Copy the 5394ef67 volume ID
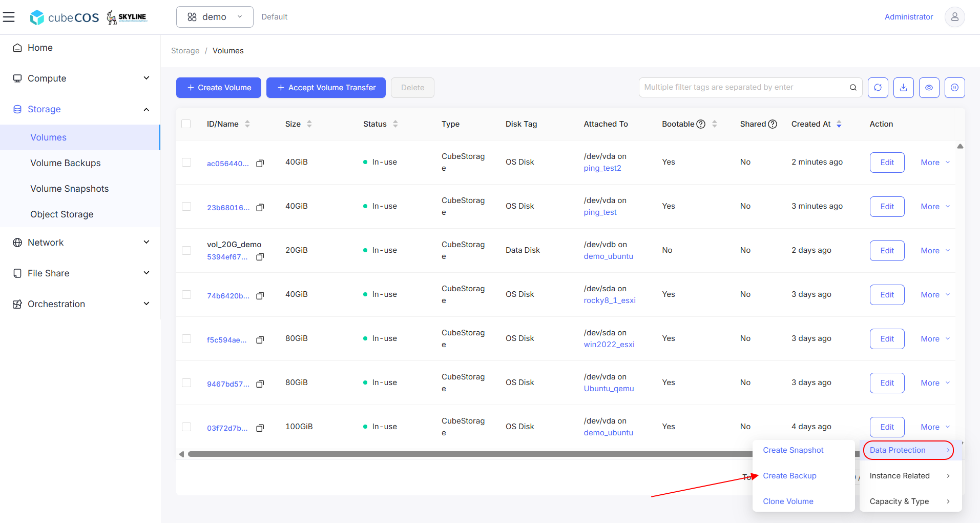Screen dimensions: 980x523 (x=260, y=257)
